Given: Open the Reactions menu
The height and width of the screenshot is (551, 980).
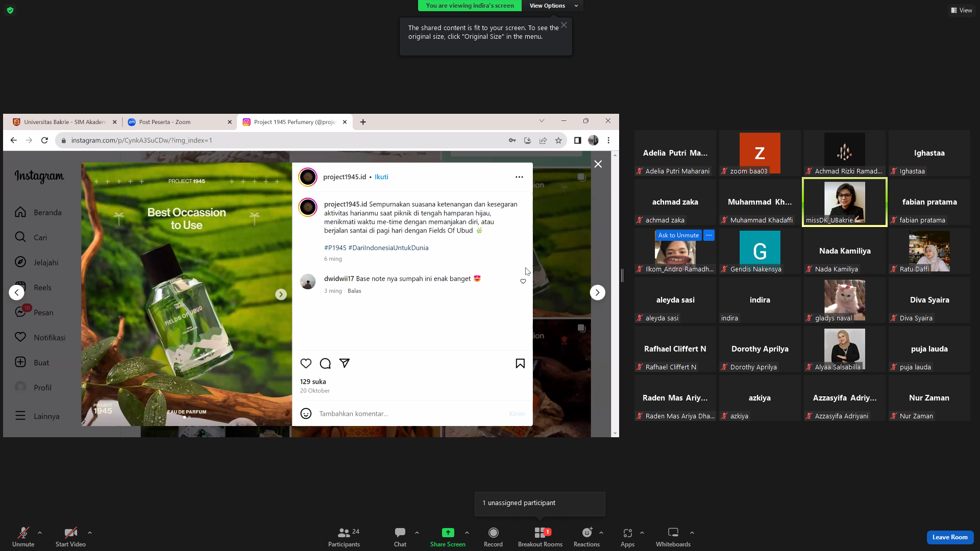Looking at the screenshot, I should click(x=586, y=537).
